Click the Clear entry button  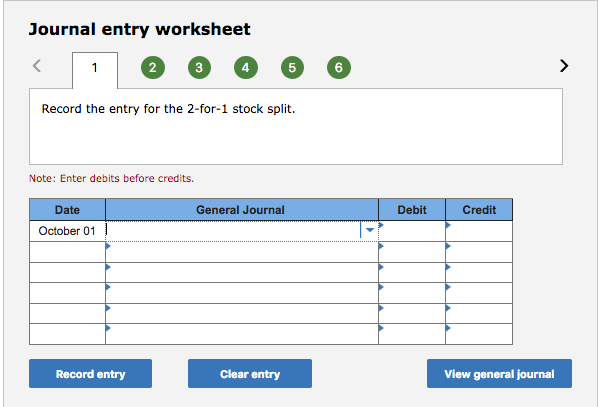pos(250,374)
